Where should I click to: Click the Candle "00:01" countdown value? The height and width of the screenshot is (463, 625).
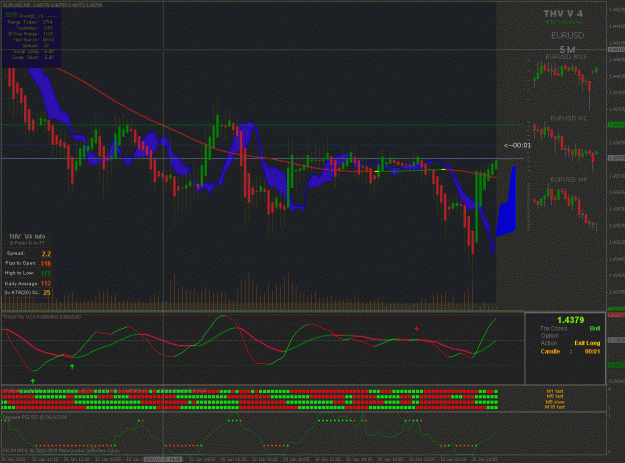[x=592, y=351]
